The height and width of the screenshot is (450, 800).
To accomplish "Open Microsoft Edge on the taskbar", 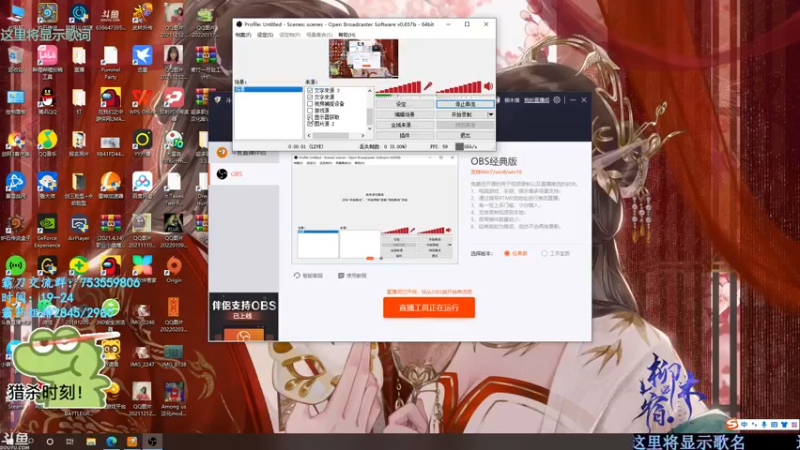I will [111, 441].
